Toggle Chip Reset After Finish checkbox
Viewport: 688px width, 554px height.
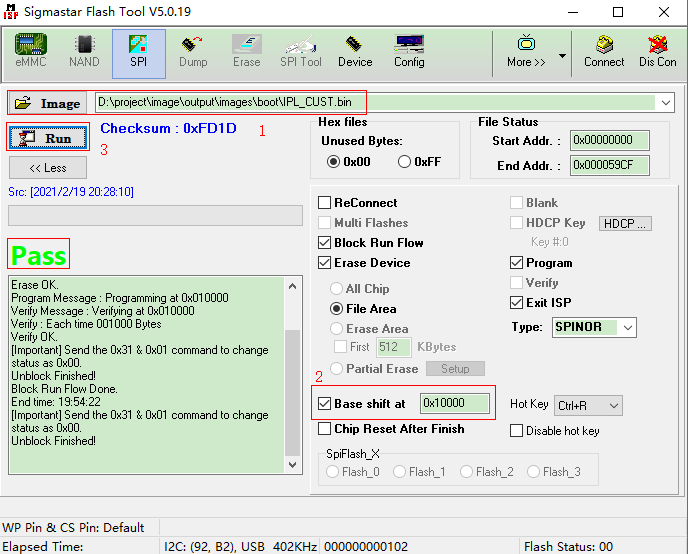(x=325, y=429)
